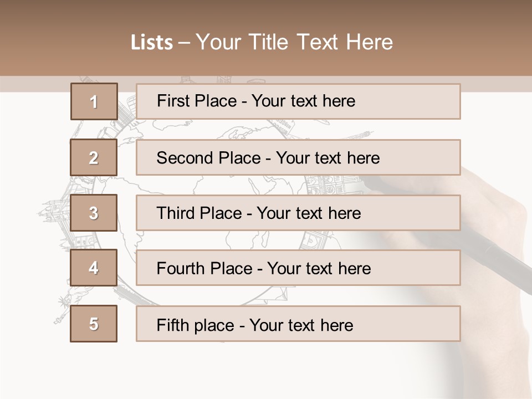This screenshot has height=399, width=532.
Task: Click the bold word 'Lists' in title
Action: [152, 43]
